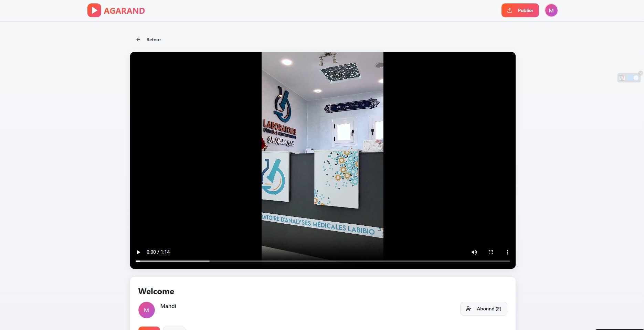The image size is (644, 330).
Task: Open Mahdi's channel name link
Action: click(168, 306)
